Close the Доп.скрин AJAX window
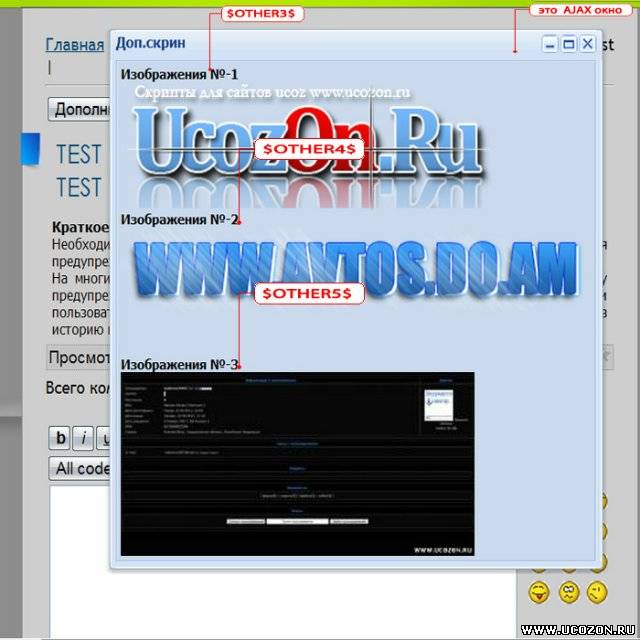This screenshot has height=640, width=640. (x=587, y=44)
